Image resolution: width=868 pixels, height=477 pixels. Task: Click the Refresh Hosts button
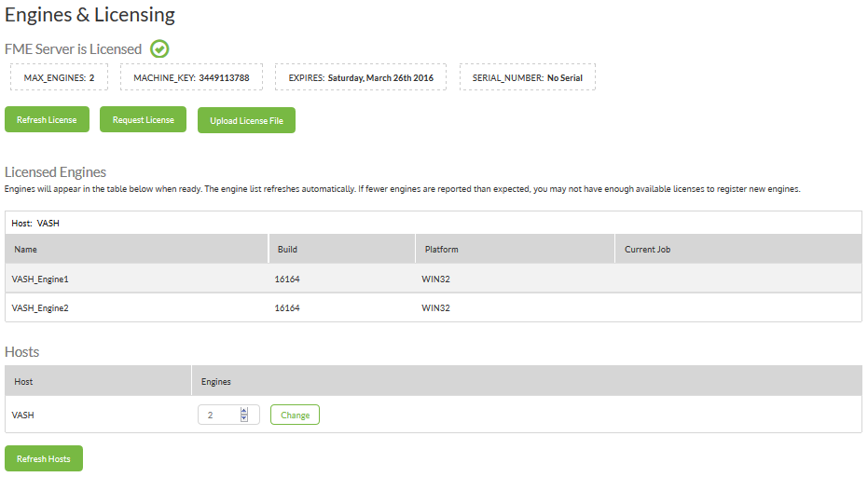coord(44,458)
